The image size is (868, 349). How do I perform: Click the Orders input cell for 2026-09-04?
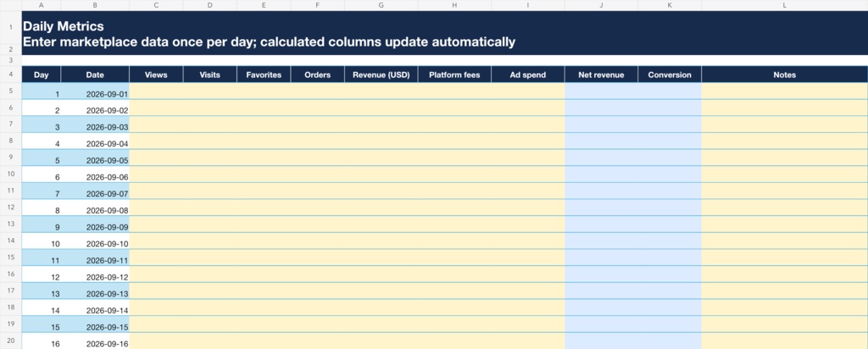coord(317,141)
